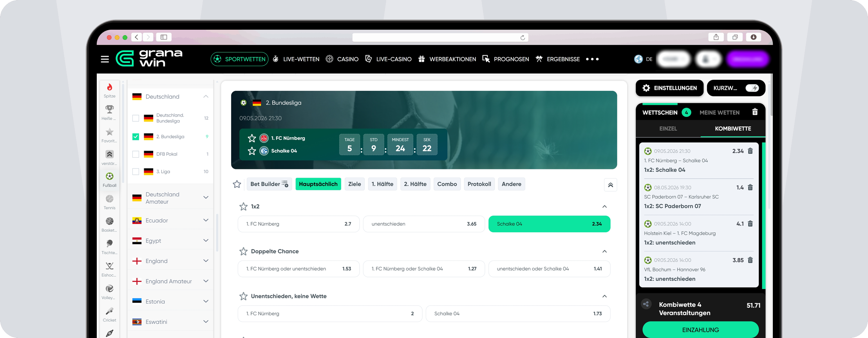Click the browser address bar

pos(440,38)
